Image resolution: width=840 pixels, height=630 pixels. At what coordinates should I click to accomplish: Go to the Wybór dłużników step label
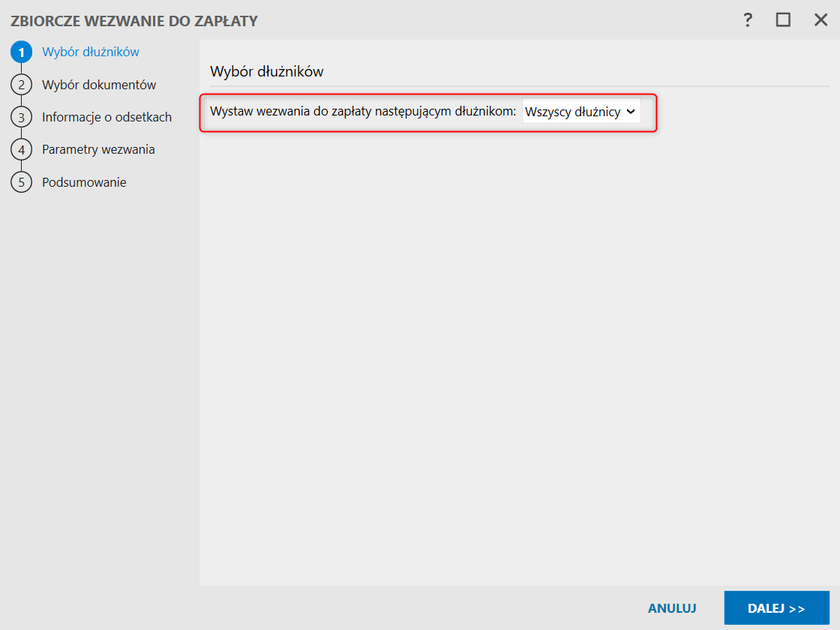click(x=91, y=52)
